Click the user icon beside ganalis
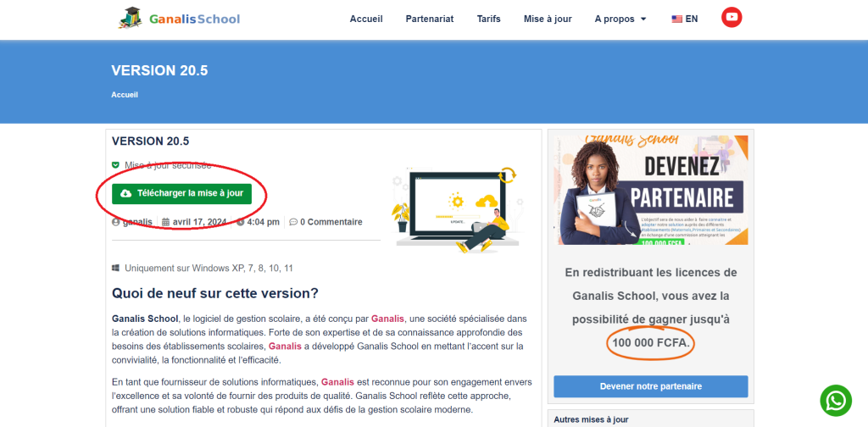This screenshot has width=868, height=427. pos(115,222)
